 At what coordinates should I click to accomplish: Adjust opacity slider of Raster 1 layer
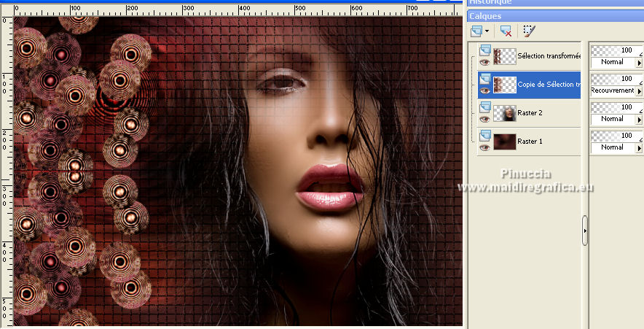616,136
